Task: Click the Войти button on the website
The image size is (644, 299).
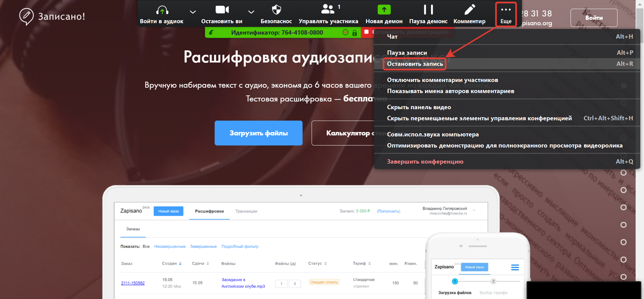Action: click(x=594, y=18)
